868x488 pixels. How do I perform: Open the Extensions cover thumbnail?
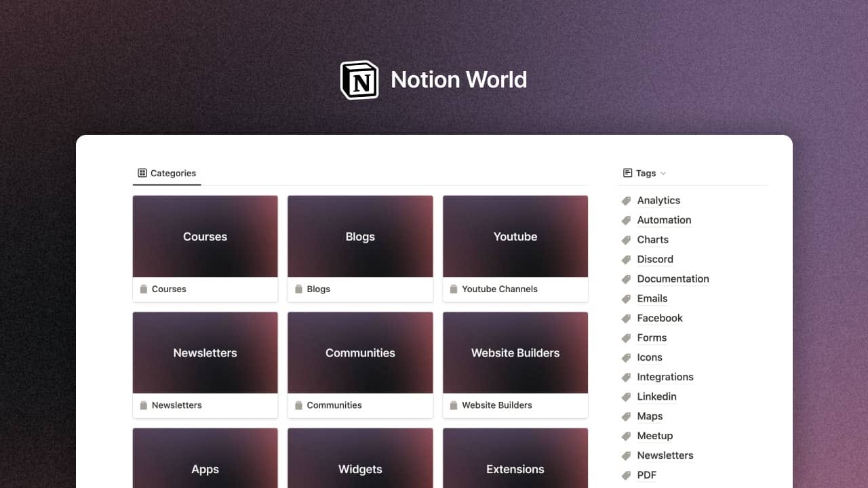point(515,458)
